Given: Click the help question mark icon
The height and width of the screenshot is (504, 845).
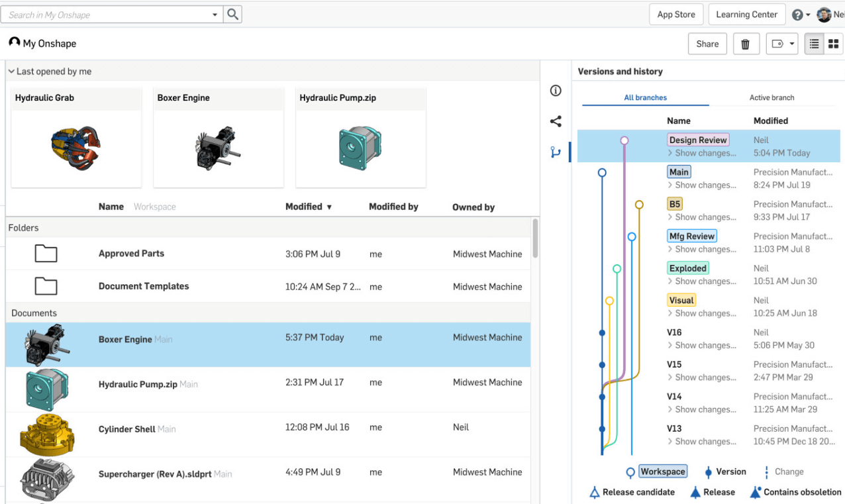Looking at the screenshot, I should click(x=797, y=14).
